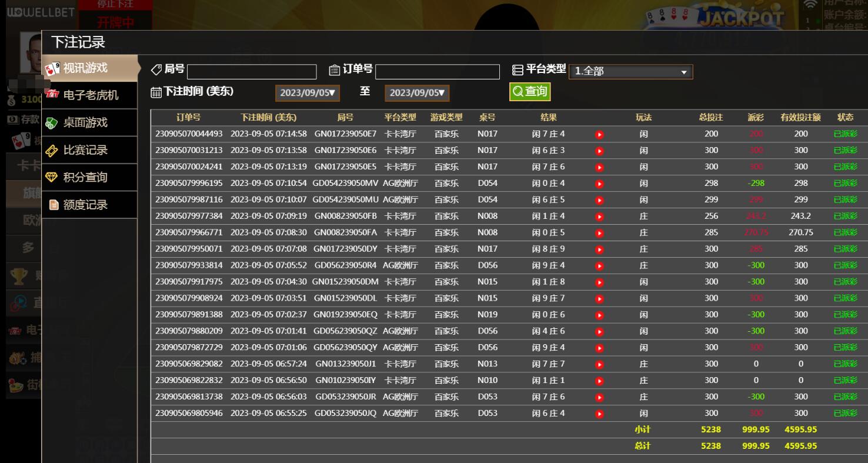Click the -298 payout value
Viewport: 868px width, 463px height.
coord(756,184)
